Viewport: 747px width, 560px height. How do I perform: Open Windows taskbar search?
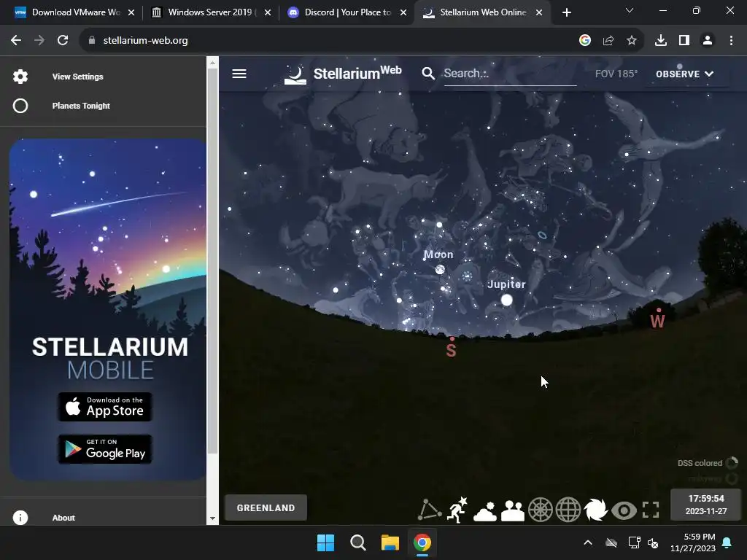(357, 542)
